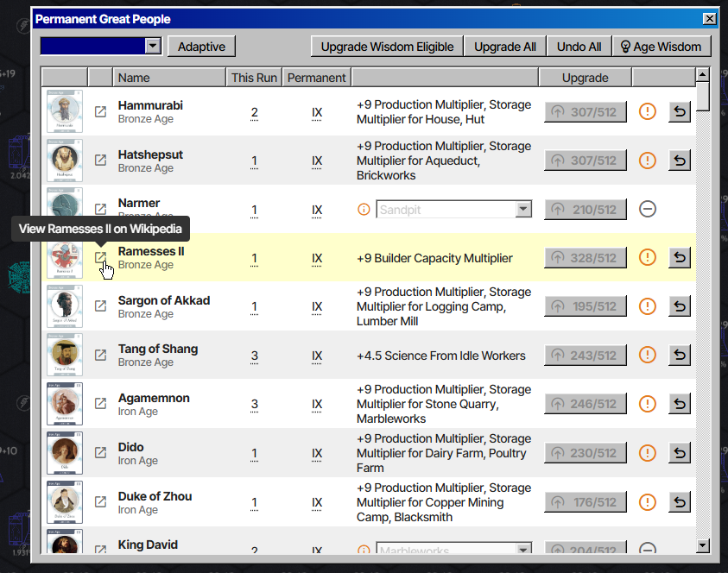The height and width of the screenshot is (573, 728).
Task: Click the minus circle icon in Narmer row
Action: 647,209
